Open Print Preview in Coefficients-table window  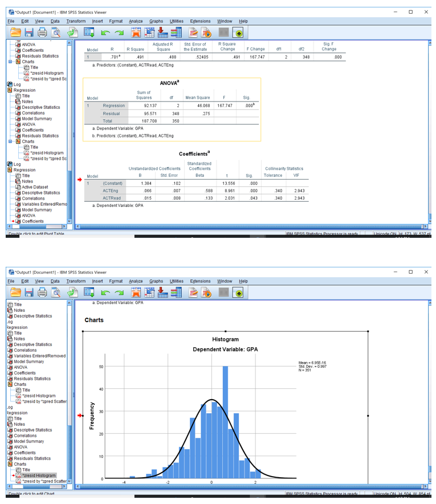tap(56, 32)
